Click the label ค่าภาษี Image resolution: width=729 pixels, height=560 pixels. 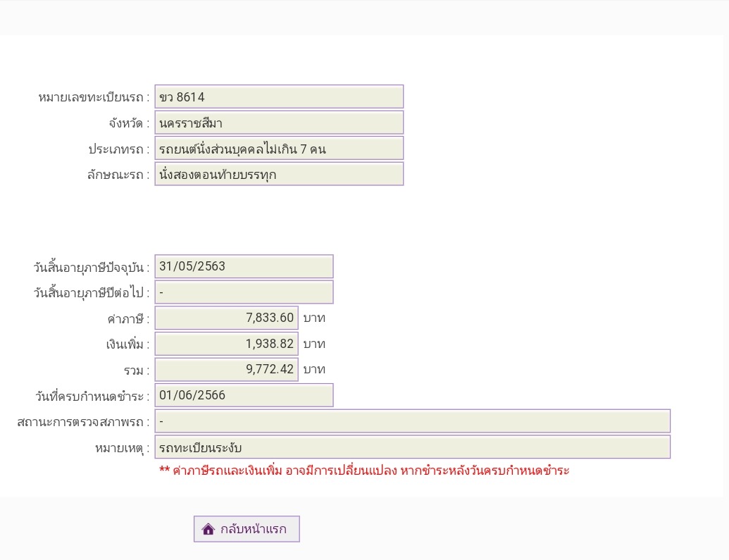128,318
